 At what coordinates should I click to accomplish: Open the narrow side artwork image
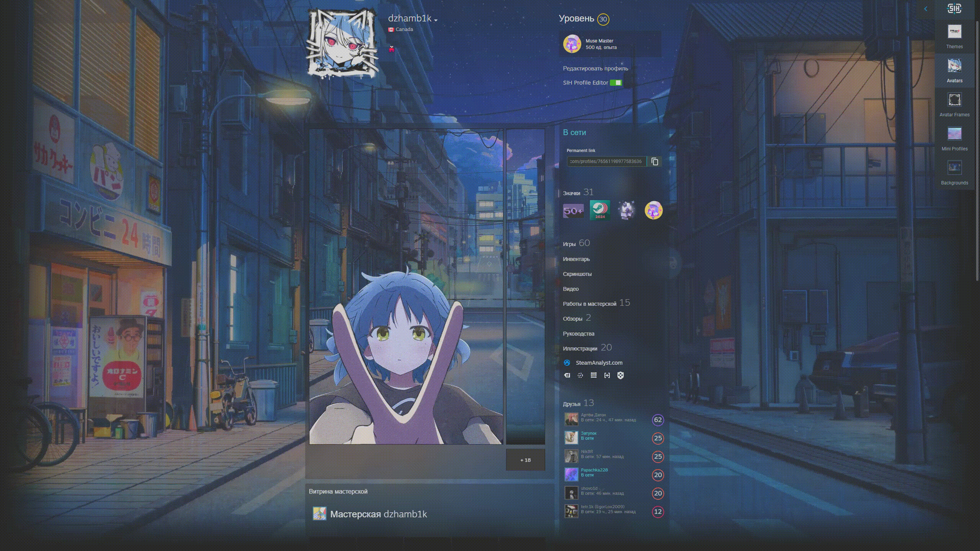click(x=526, y=287)
